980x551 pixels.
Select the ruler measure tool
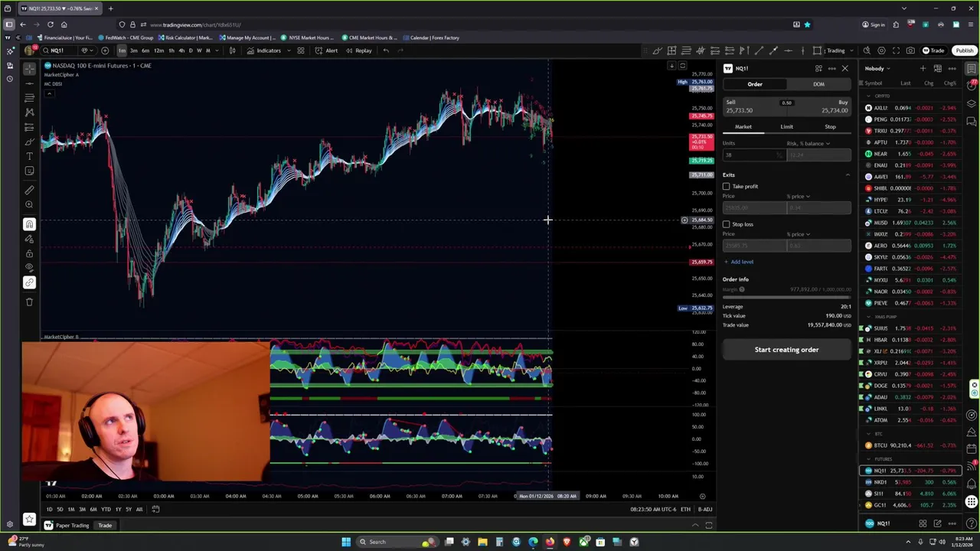[x=29, y=190]
